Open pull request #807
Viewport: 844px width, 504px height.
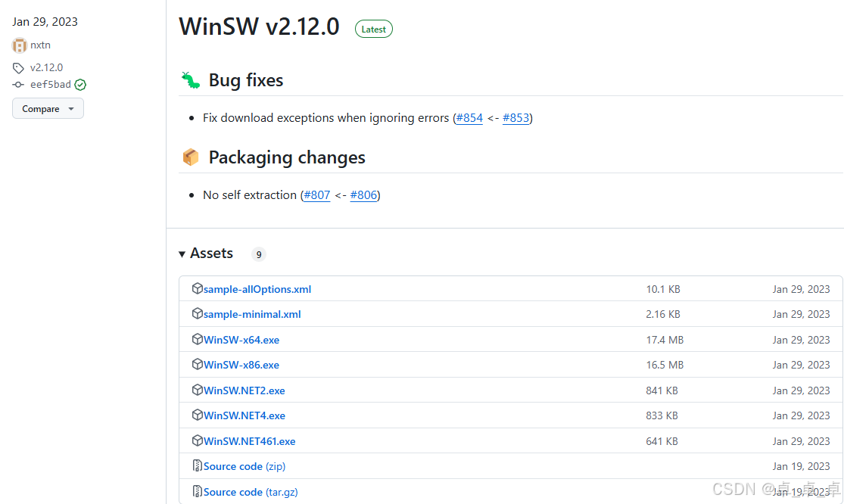point(317,194)
